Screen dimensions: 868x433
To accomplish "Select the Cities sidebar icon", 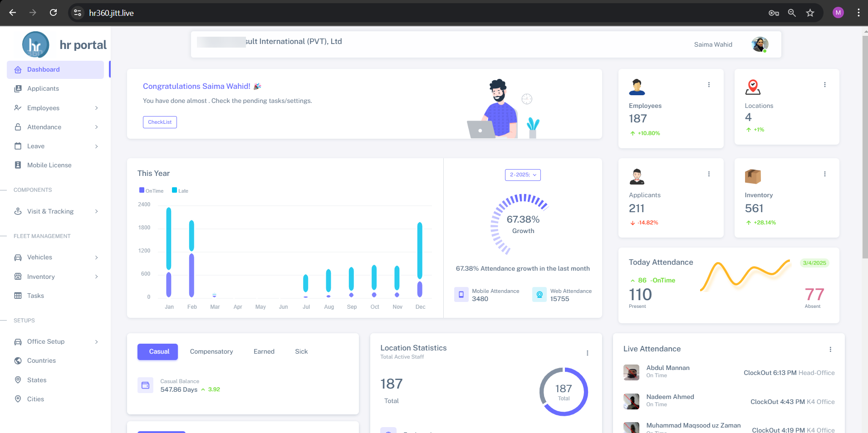I will pos(18,399).
